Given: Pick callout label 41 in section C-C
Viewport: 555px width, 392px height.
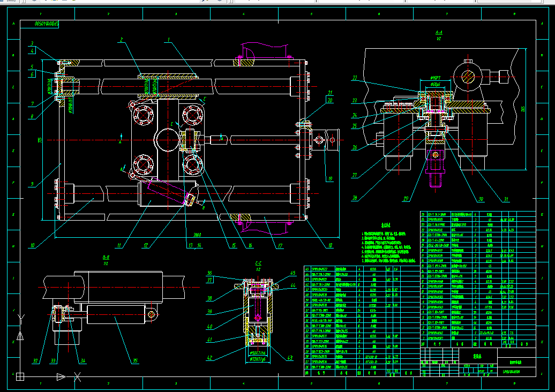Looking at the screenshot, I should point(209,340).
